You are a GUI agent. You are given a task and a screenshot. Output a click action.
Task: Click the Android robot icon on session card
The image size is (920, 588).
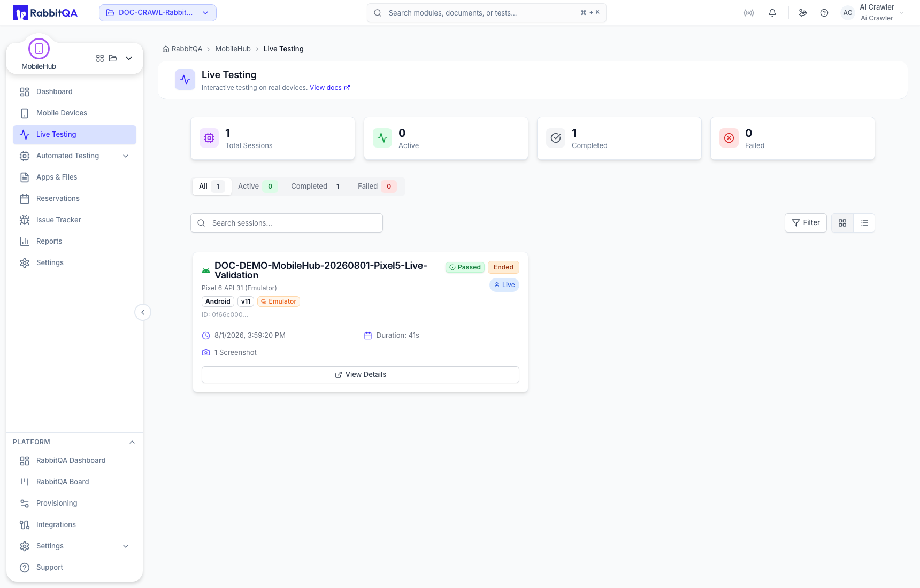(206, 270)
